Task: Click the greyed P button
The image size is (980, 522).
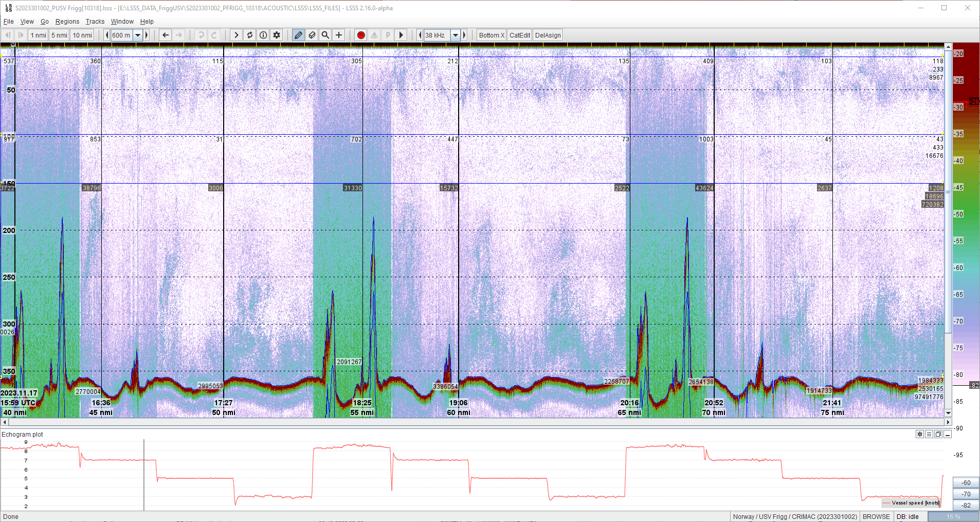Action: (388, 35)
